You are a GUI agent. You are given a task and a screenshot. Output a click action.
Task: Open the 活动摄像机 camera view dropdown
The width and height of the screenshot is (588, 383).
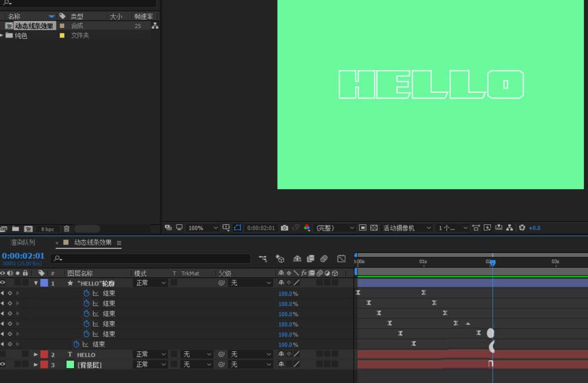(x=407, y=228)
